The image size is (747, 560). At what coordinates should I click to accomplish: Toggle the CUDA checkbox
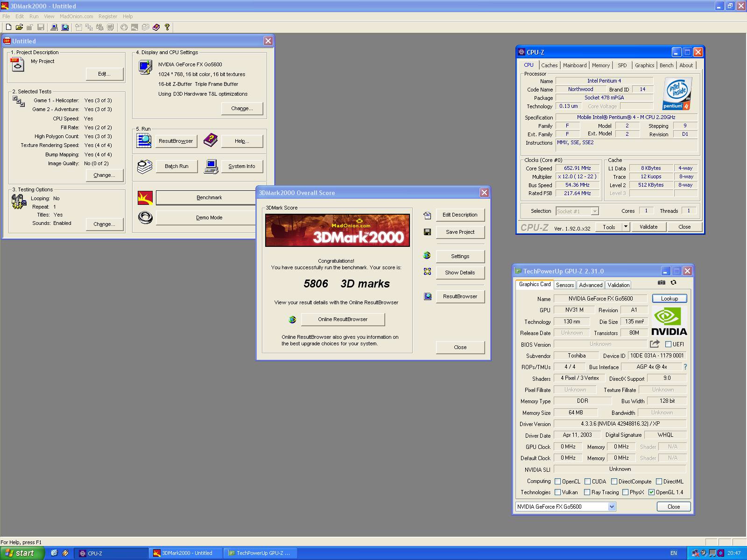pos(587,481)
